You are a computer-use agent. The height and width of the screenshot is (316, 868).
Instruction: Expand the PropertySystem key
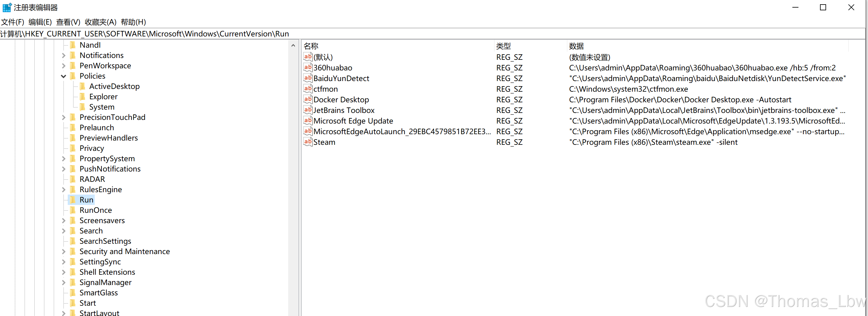63,158
